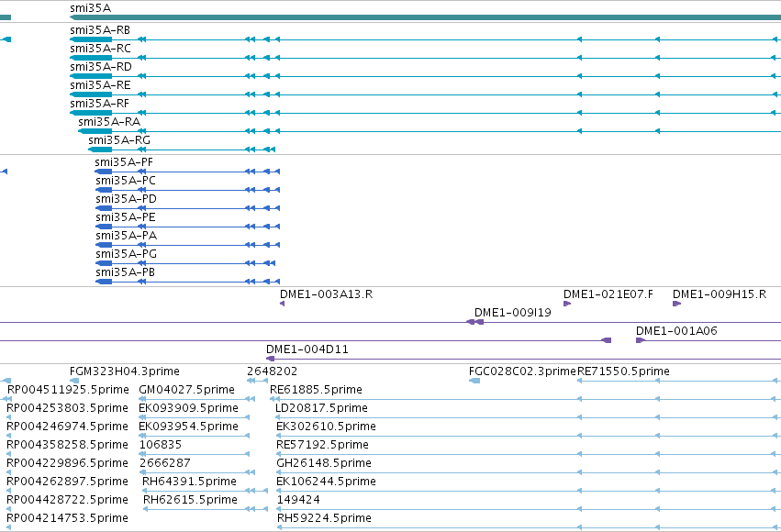Select the FGC028C02.3prime EST
The height and width of the screenshot is (532, 781).
pos(522,371)
